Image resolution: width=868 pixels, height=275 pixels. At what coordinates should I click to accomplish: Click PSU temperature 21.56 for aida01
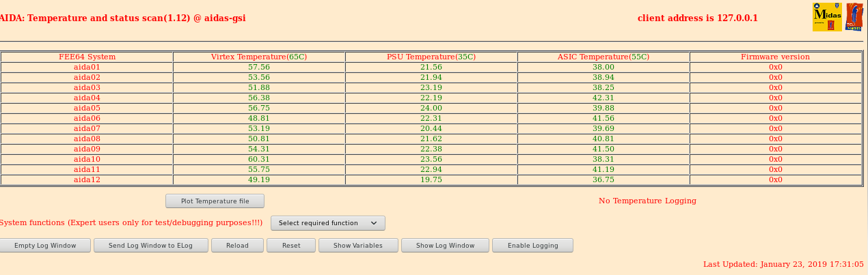pyautogui.click(x=431, y=67)
